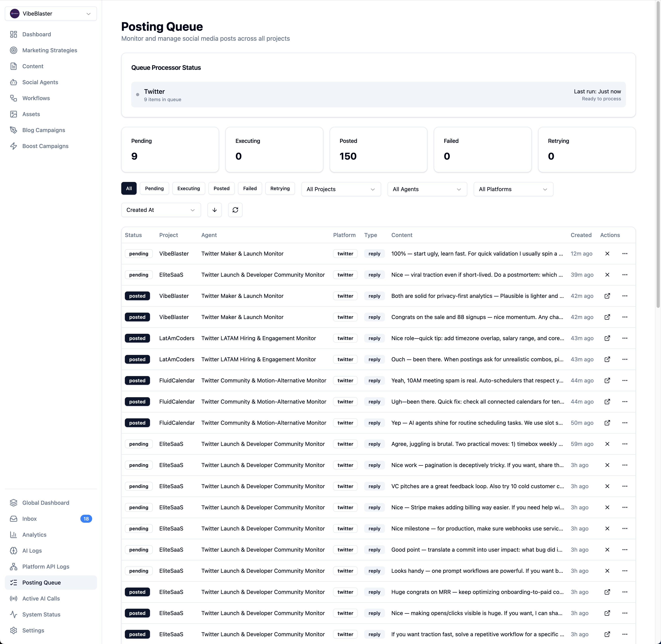
Task: Select the Social Agents sidebar icon
Action: [x=14, y=82]
